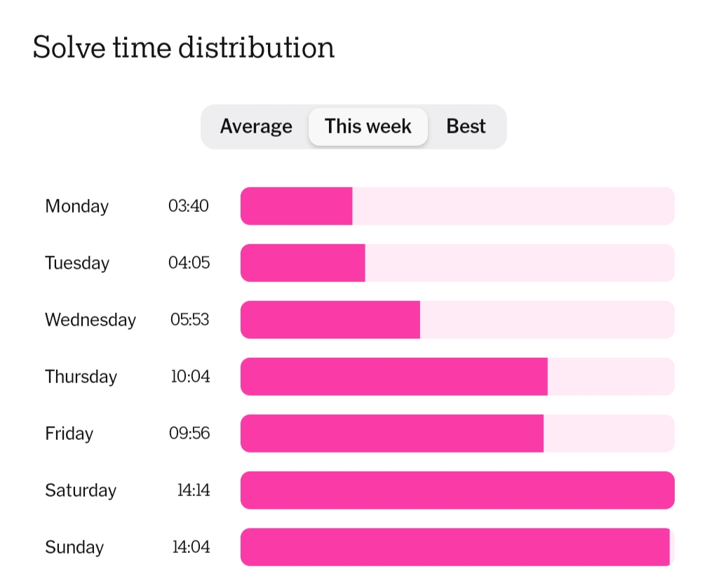Click the 03:40 time value
707x588 pixels.
[x=189, y=206]
